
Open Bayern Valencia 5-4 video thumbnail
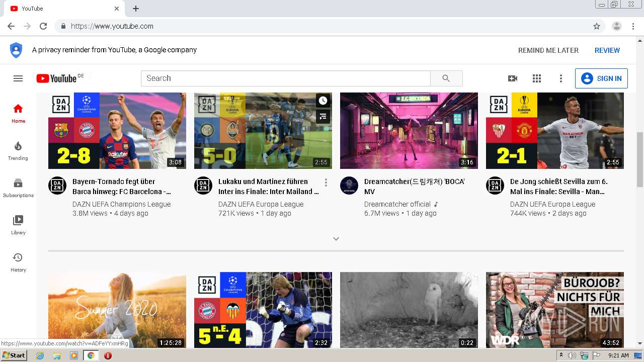[263, 310]
